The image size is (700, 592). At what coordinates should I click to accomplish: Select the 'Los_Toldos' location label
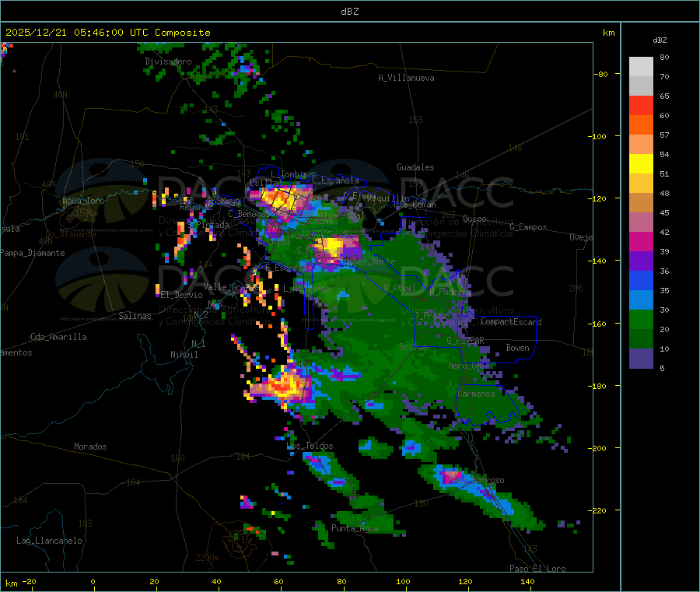(310, 446)
